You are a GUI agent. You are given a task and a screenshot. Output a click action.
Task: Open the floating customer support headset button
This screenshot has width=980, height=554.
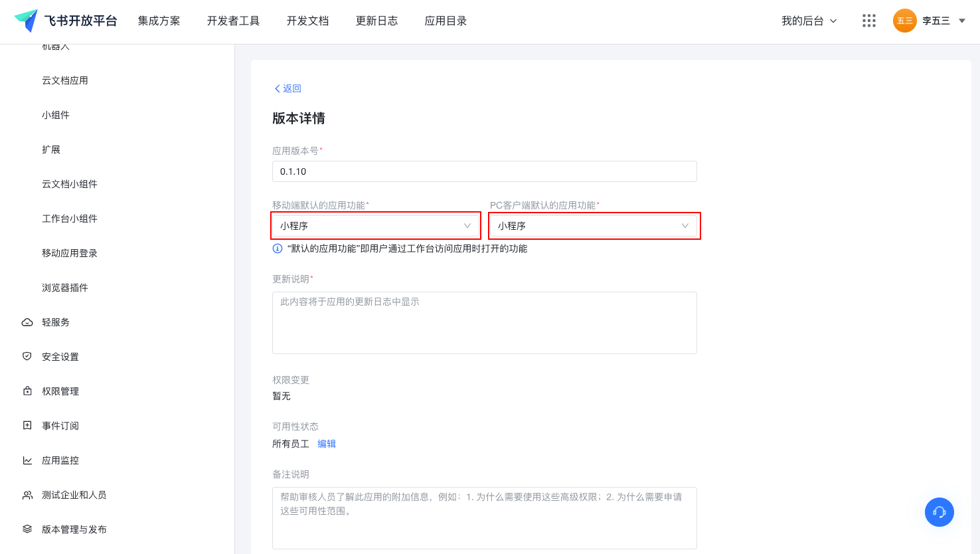pyautogui.click(x=939, y=512)
